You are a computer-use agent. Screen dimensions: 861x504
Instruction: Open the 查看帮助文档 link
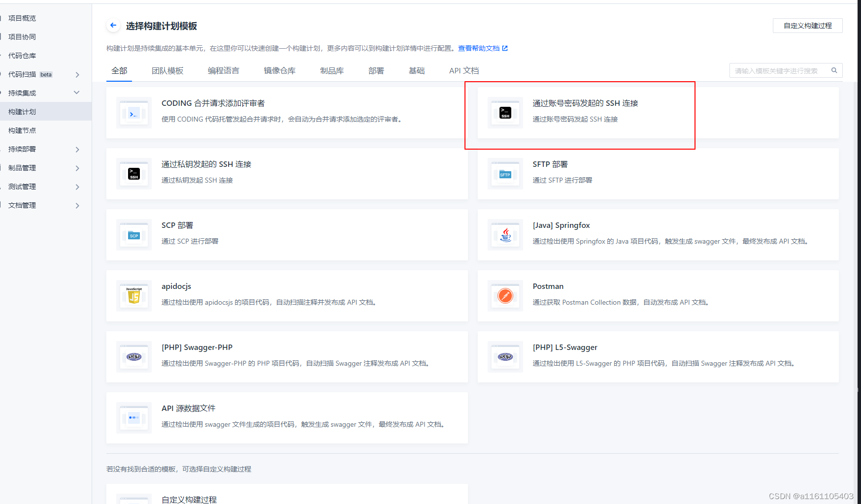[479, 48]
